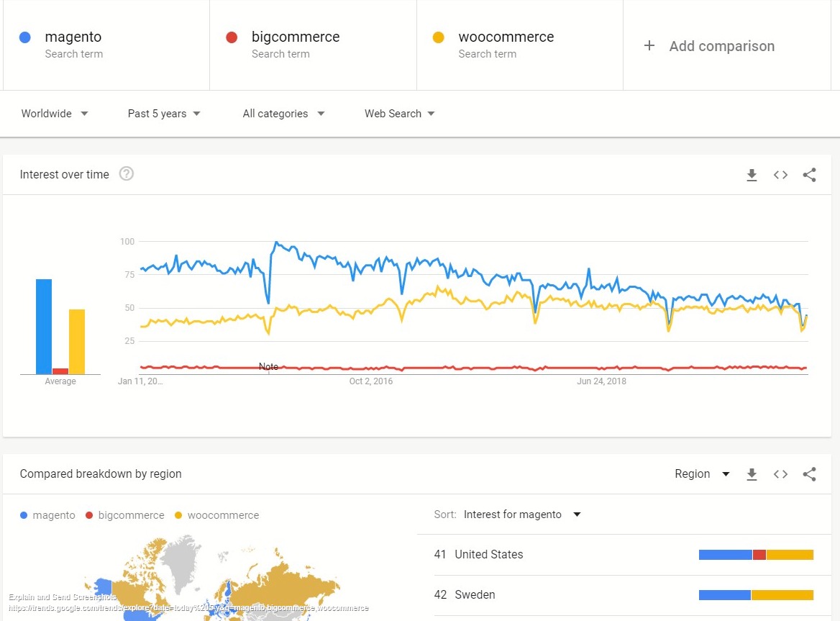
Task: Click the yellow woocommerce average bar
Action: click(77, 342)
